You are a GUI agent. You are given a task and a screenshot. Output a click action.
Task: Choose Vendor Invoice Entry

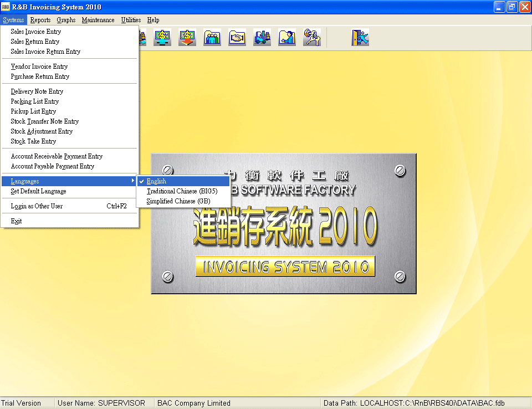click(x=70, y=67)
